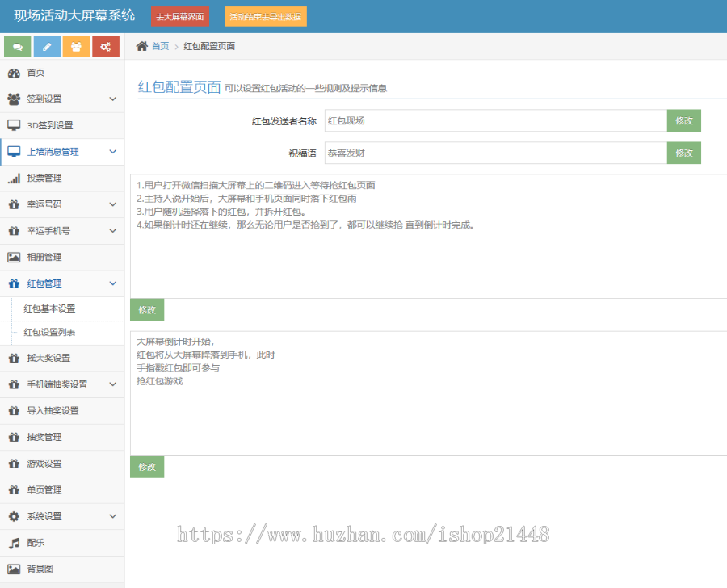Follow the 首页 breadcrumb link

[x=161, y=46]
